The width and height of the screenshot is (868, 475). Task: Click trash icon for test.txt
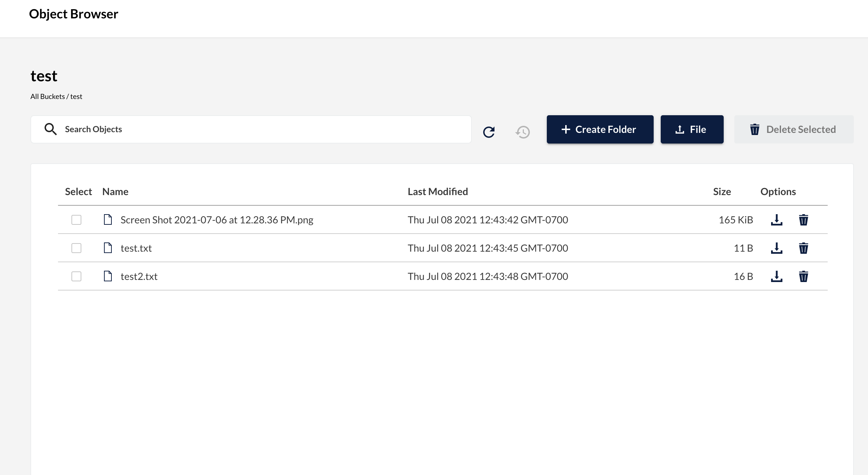(x=803, y=248)
